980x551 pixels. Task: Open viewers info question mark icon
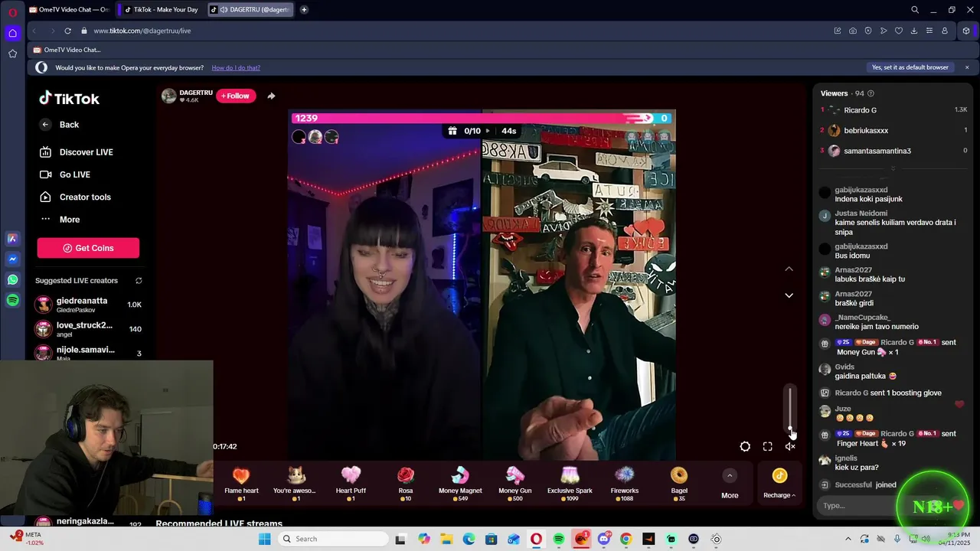click(x=871, y=93)
